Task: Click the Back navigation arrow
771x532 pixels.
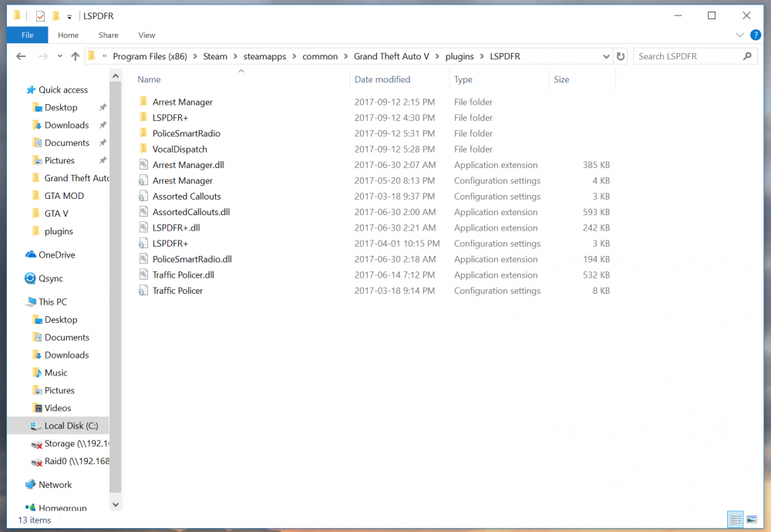Action: tap(21, 56)
